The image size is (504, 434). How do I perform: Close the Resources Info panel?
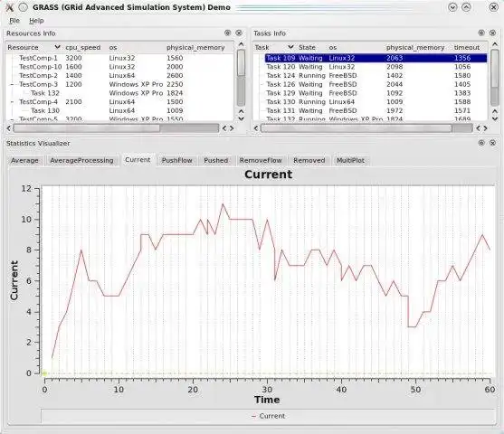tap(239, 33)
